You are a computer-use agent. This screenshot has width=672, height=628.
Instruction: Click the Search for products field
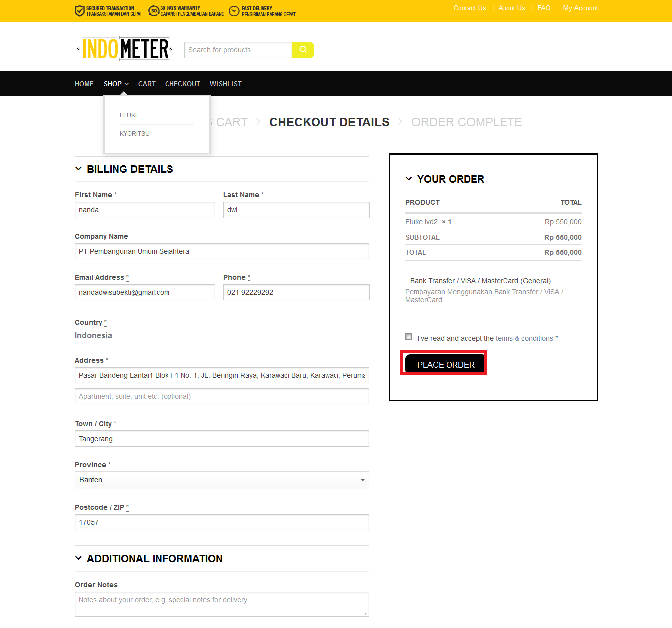tap(238, 50)
